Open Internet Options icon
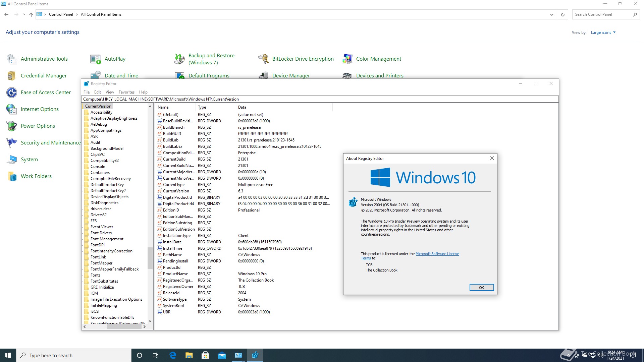This screenshot has width=644, height=362. click(12, 109)
